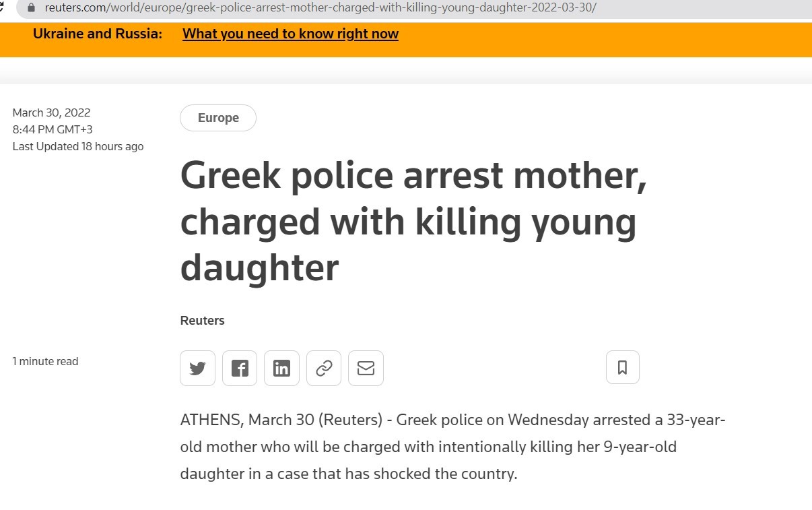The image size is (812, 510).
Task: Open "What you need to know right now" link
Action: click(x=290, y=34)
